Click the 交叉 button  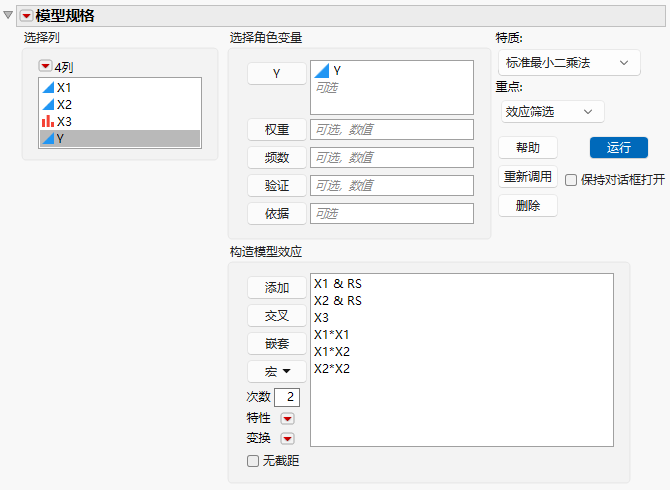coord(277,316)
